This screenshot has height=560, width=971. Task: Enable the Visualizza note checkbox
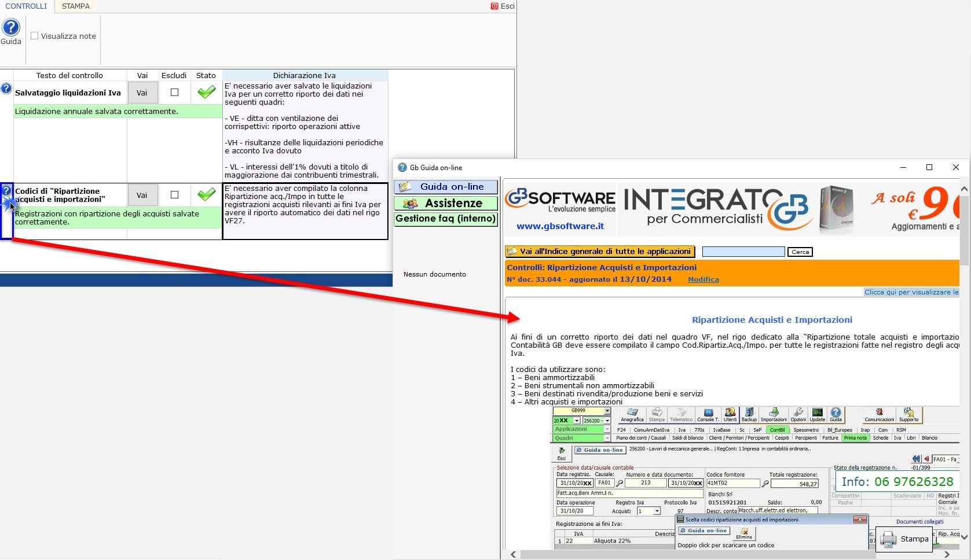click(x=35, y=36)
